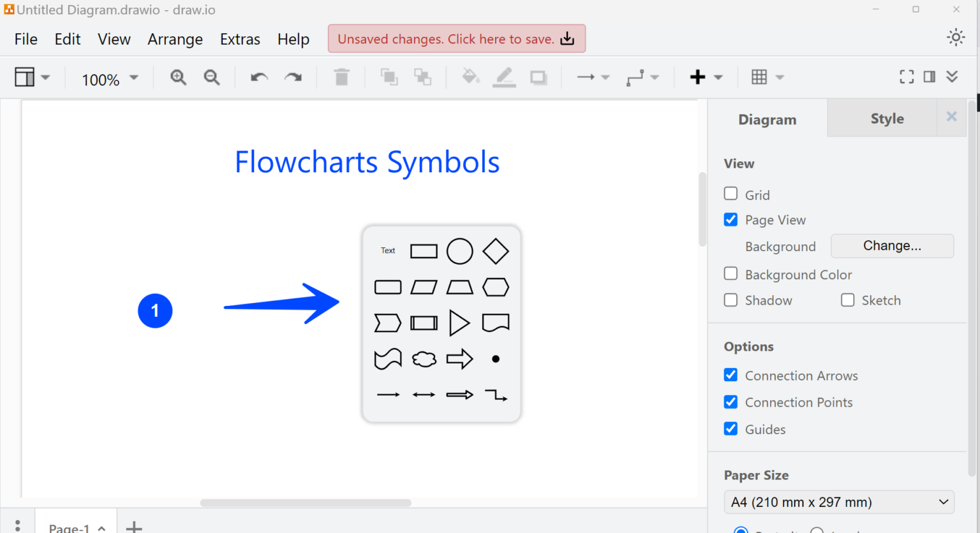
Task: Open the Fill Color tool
Action: [470, 77]
